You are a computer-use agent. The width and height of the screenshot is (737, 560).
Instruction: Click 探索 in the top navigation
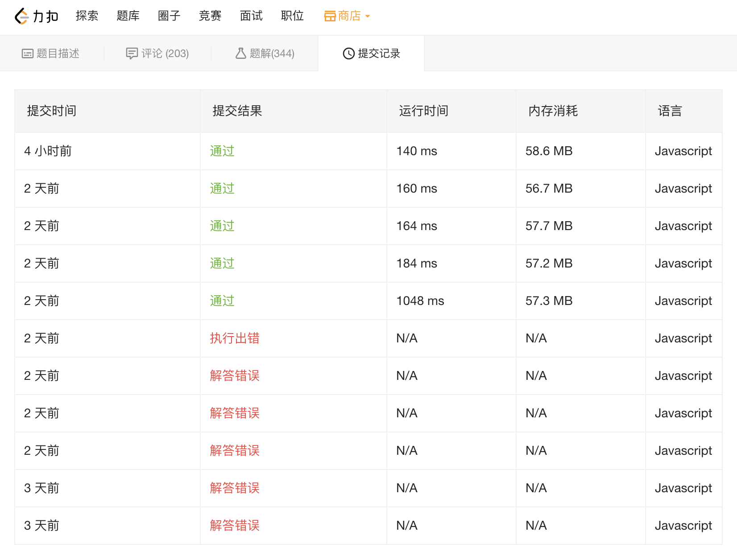[x=87, y=16]
